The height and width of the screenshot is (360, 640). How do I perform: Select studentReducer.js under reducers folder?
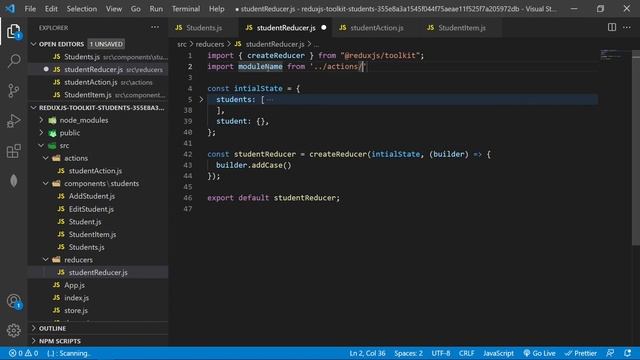point(98,272)
